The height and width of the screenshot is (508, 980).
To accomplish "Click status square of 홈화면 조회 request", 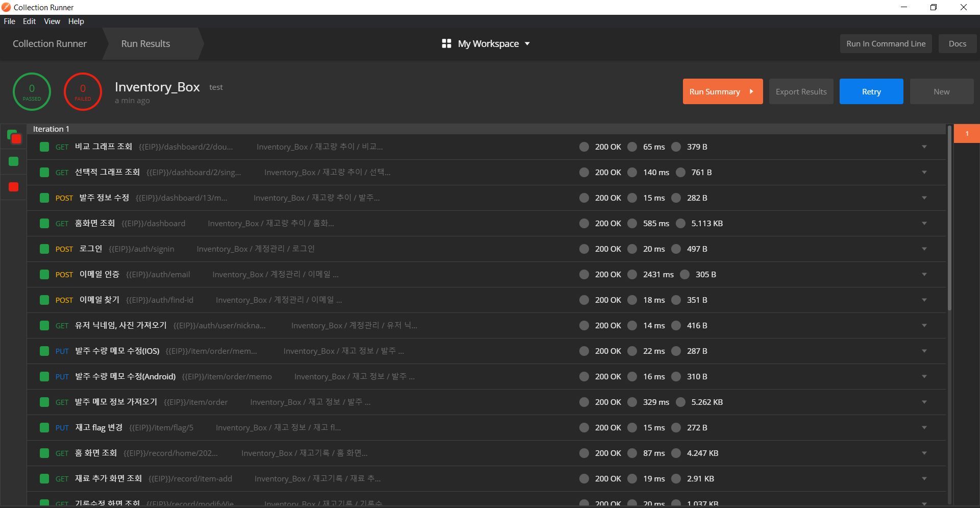I will [x=44, y=224].
